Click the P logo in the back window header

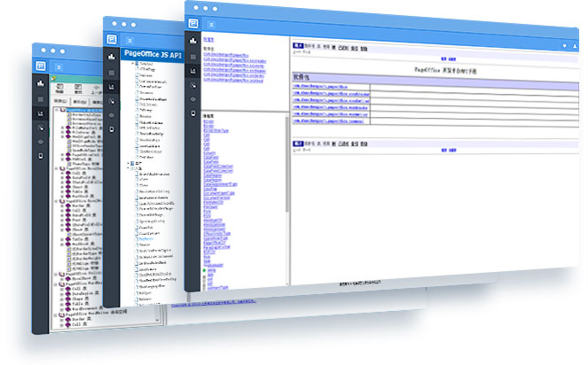tap(41, 66)
